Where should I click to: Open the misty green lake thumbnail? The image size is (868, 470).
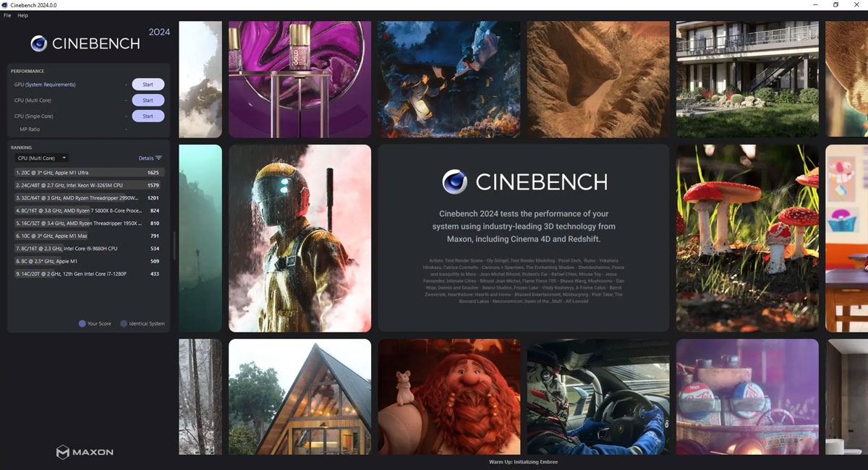pos(200,238)
